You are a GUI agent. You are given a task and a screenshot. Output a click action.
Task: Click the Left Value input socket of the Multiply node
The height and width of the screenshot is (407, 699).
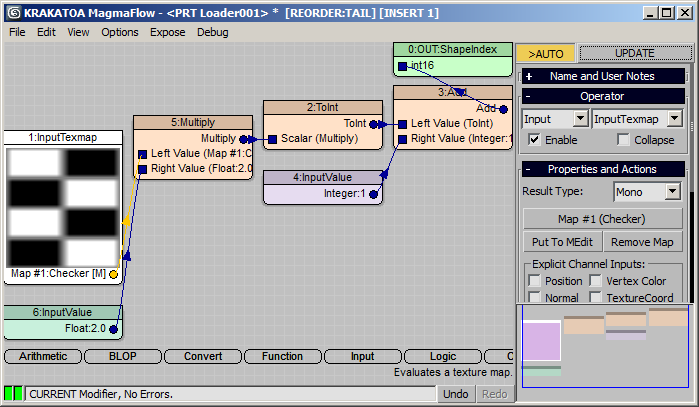click(x=142, y=154)
